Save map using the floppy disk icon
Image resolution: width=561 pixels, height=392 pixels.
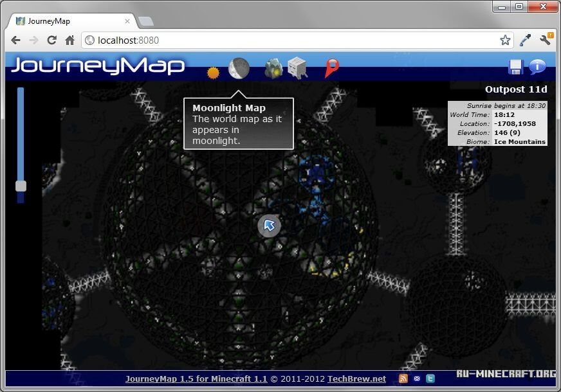[x=515, y=67]
